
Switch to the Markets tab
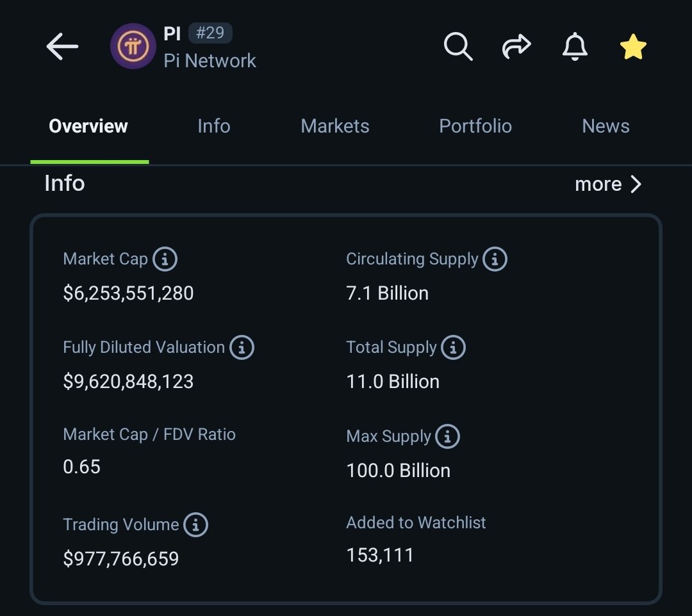pyautogui.click(x=334, y=126)
